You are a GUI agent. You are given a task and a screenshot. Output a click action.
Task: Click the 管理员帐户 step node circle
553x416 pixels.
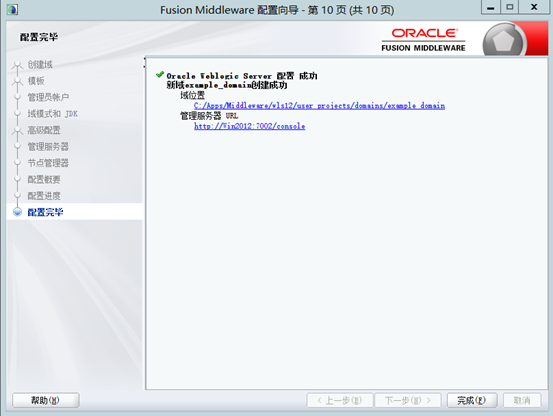[17, 96]
